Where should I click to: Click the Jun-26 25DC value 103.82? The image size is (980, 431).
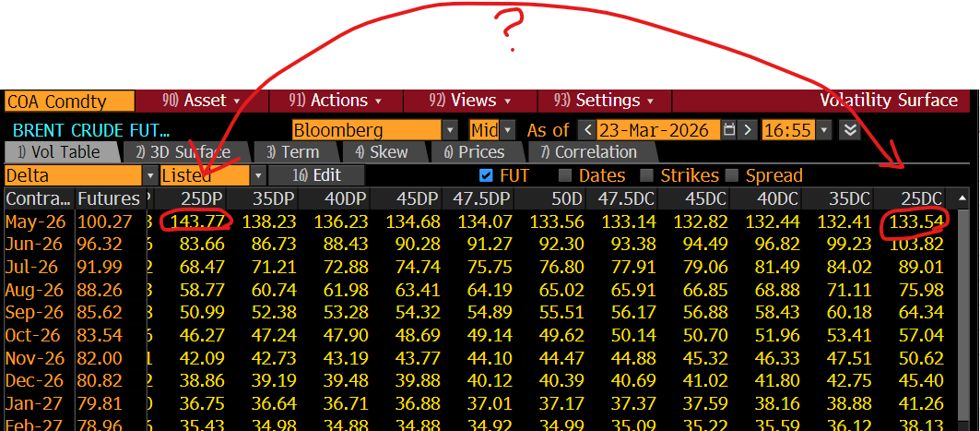coord(915,244)
